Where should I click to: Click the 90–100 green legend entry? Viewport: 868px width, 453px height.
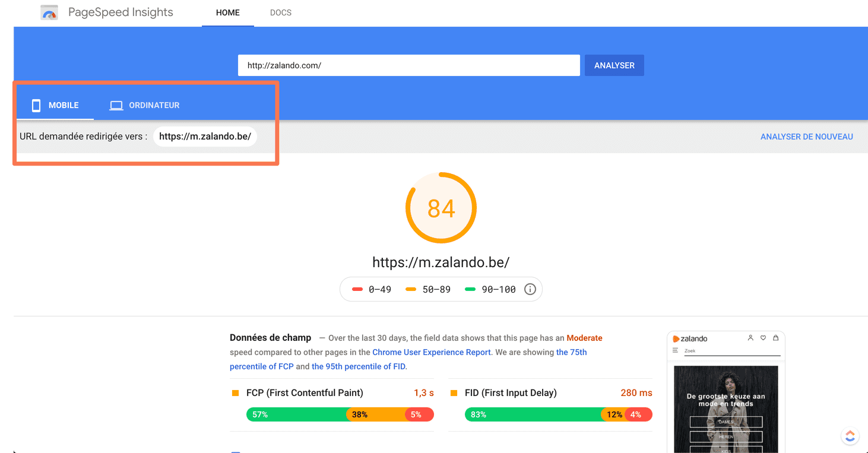click(x=490, y=290)
